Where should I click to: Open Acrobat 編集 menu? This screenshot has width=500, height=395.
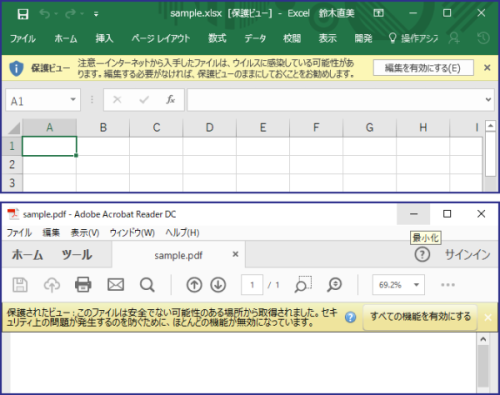pos(51,233)
